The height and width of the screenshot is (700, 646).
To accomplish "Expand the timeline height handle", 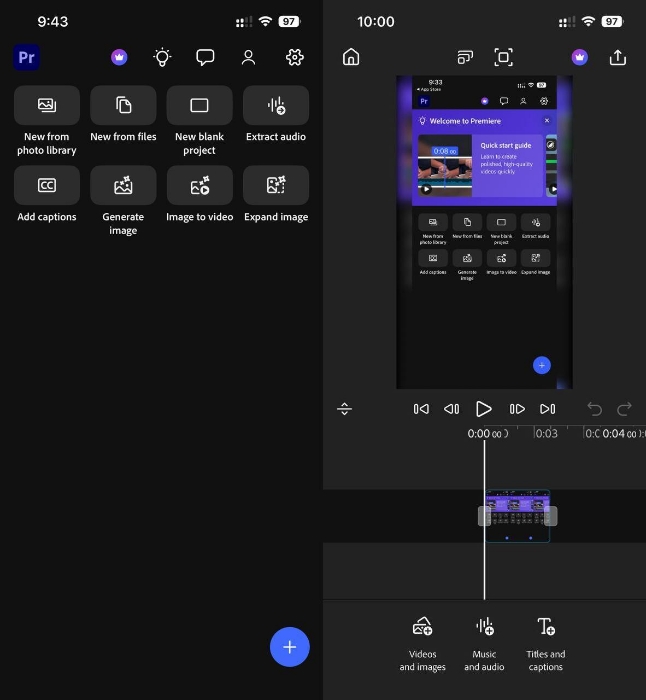I will click(x=344, y=409).
